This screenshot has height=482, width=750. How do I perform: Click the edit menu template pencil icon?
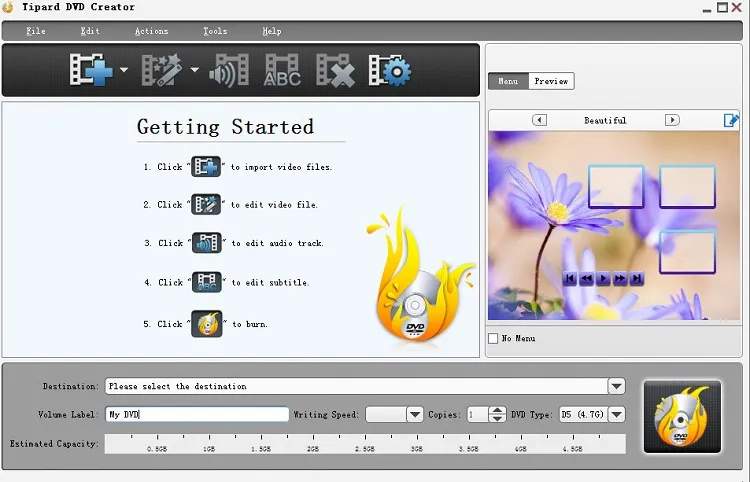coord(731,120)
